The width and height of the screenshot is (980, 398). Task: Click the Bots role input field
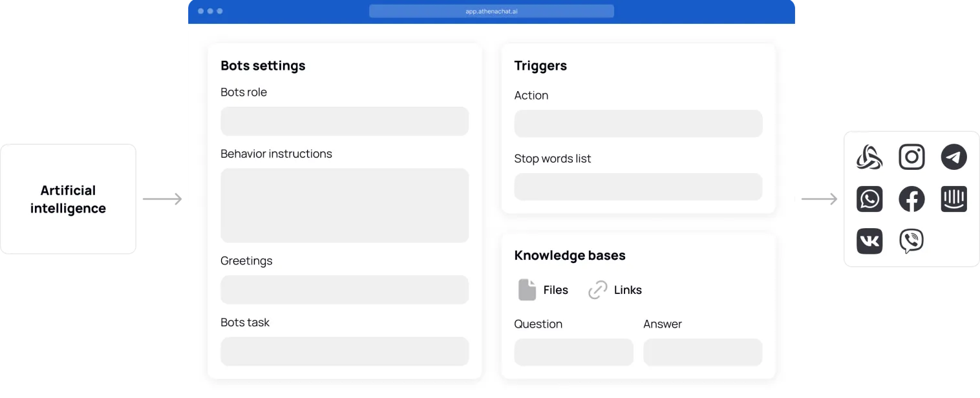(x=345, y=121)
